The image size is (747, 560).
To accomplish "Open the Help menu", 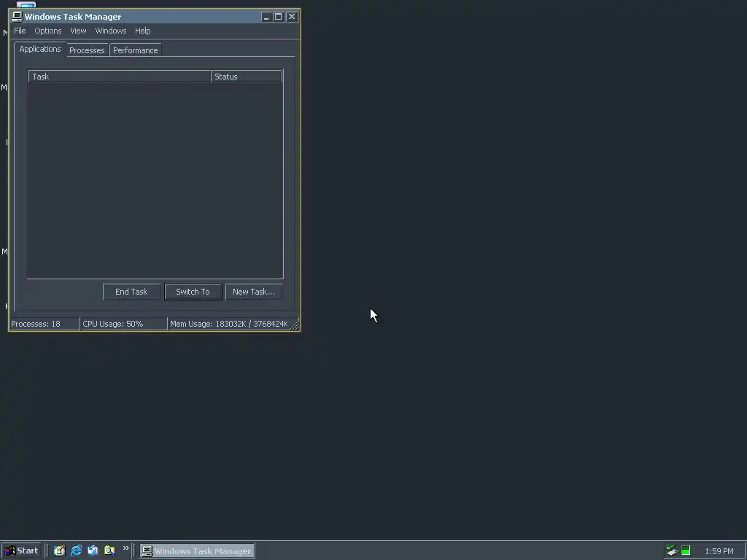I will [142, 31].
